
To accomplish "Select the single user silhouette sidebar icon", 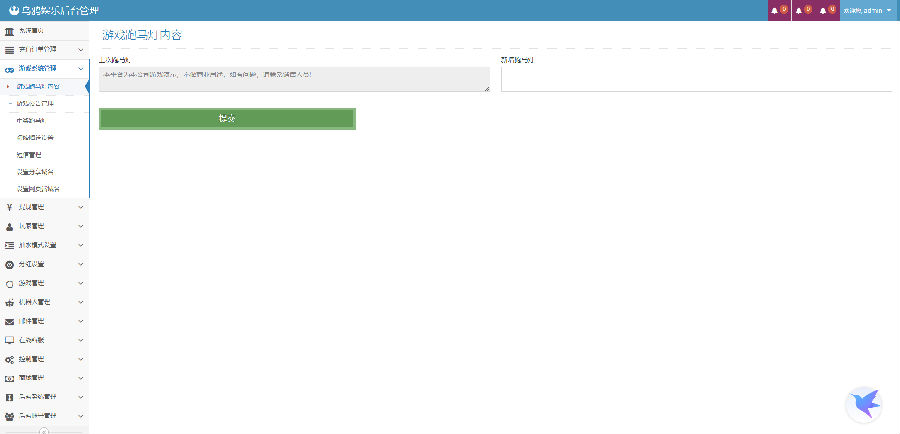I will coord(9,226).
